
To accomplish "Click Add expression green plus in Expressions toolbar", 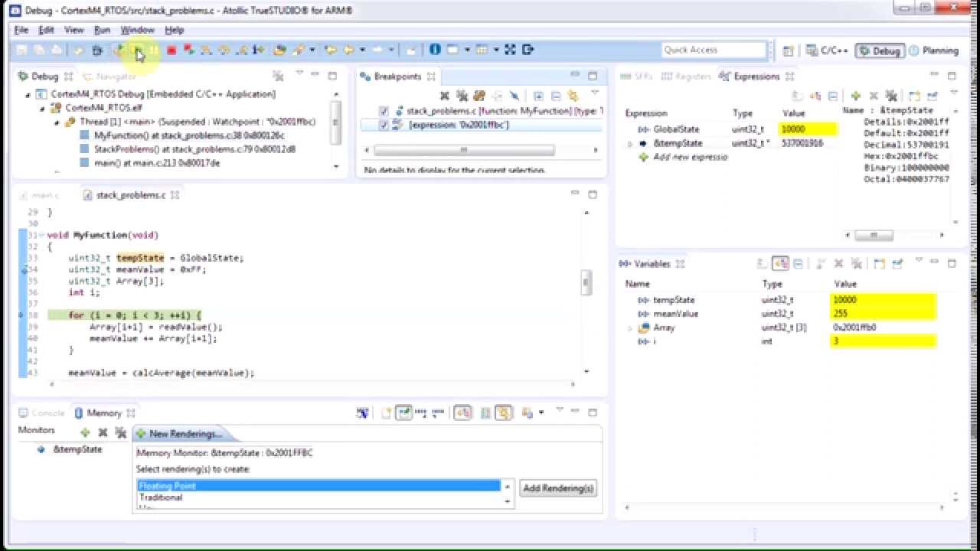I will 855,96.
